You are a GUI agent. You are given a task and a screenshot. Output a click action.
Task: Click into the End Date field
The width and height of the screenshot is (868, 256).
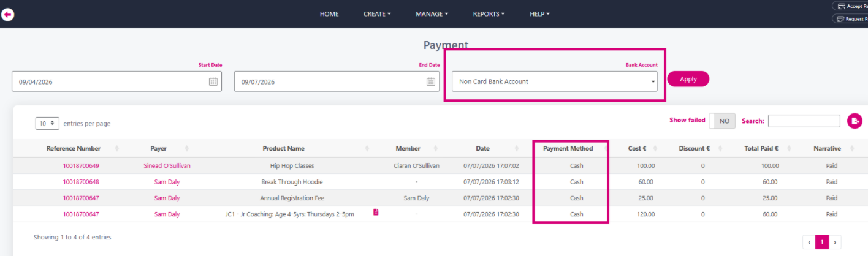tap(337, 81)
